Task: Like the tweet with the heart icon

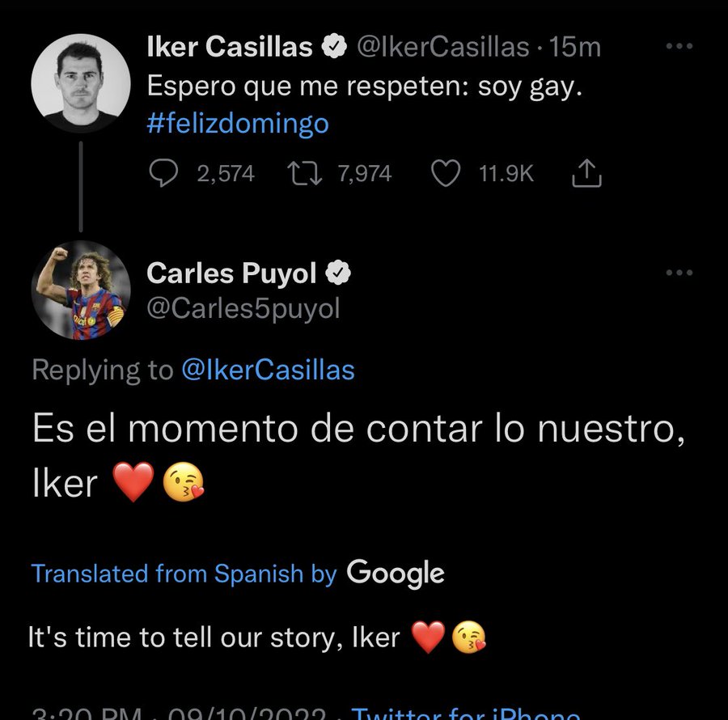Action: coord(447,173)
